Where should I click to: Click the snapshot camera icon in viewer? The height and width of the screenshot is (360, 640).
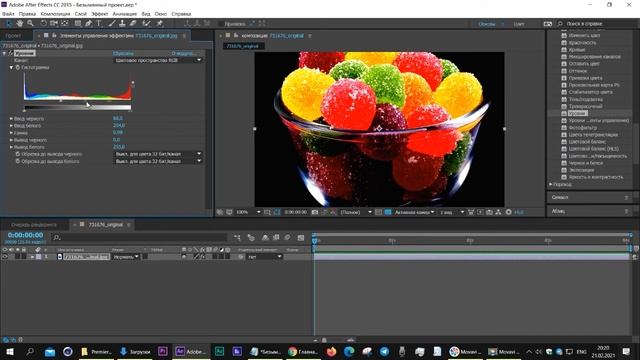(x=315, y=212)
